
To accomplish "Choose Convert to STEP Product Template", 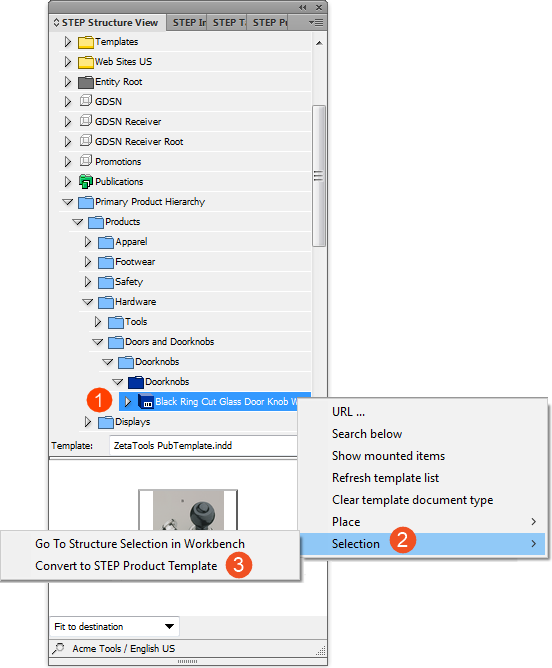I will [x=126, y=566].
